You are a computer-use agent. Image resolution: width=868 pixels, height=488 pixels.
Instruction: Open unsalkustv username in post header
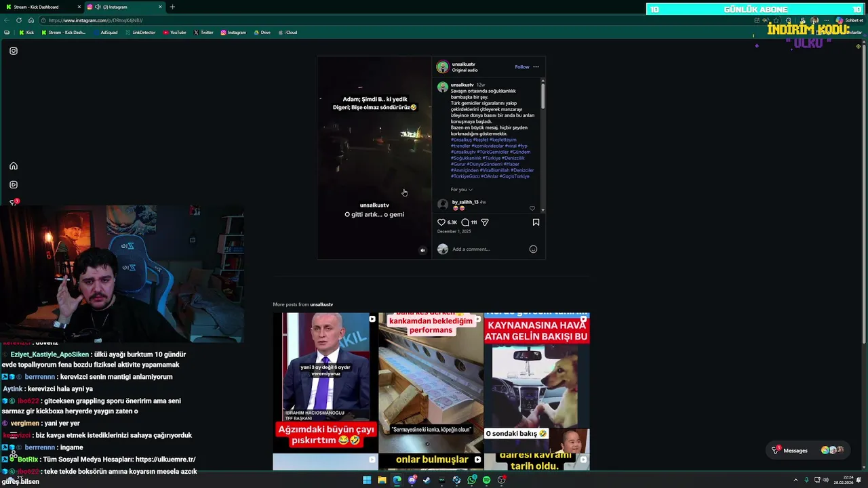tap(464, 64)
